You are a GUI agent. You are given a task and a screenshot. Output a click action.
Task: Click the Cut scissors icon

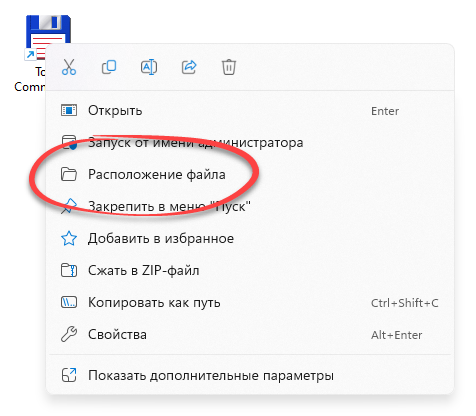(x=69, y=67)
